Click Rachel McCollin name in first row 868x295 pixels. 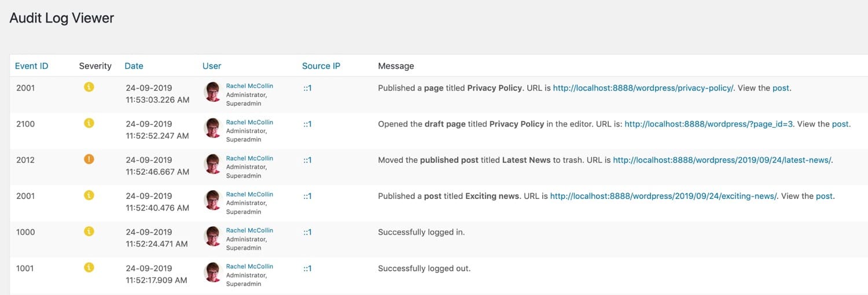[249, 86]
